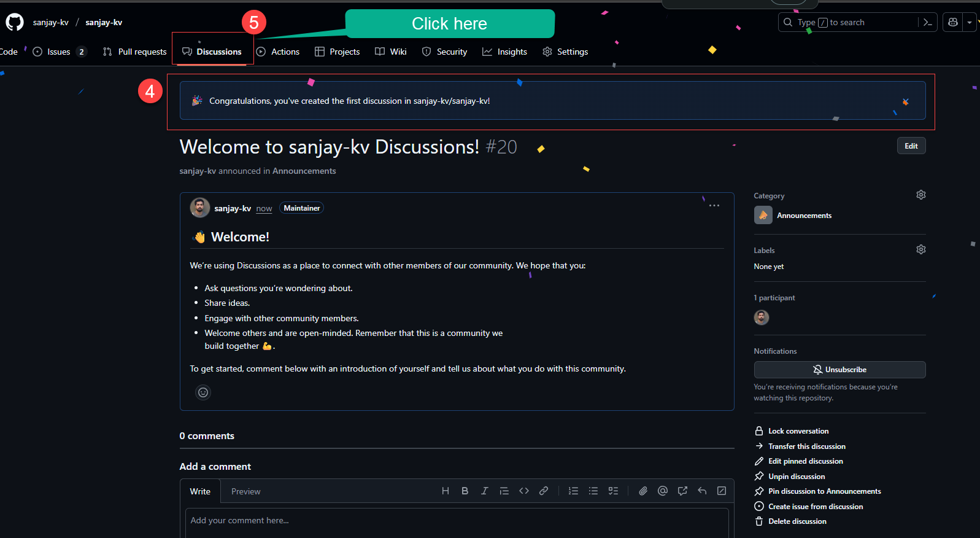Click sanjay-kv author link under title
The height and width of the screenshot is (538, 980).
click(198, 171)
